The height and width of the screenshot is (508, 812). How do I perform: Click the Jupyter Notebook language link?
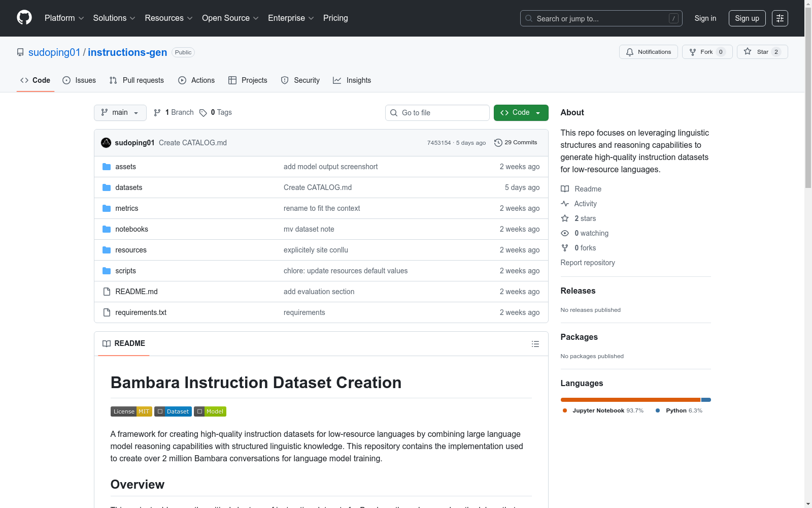[603, 410]
